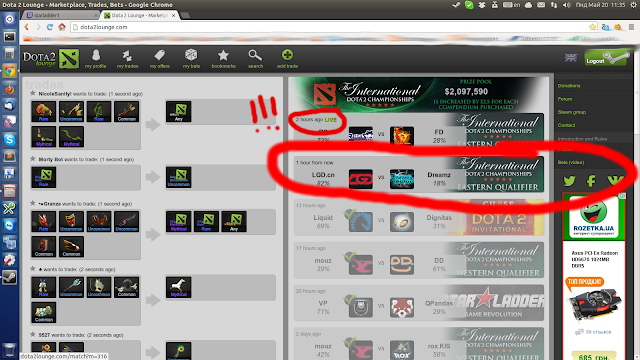Viewport: 640px width, 360px height.
Task: Click the LGD.cn team logo
Action: click(x=360, y=179)
